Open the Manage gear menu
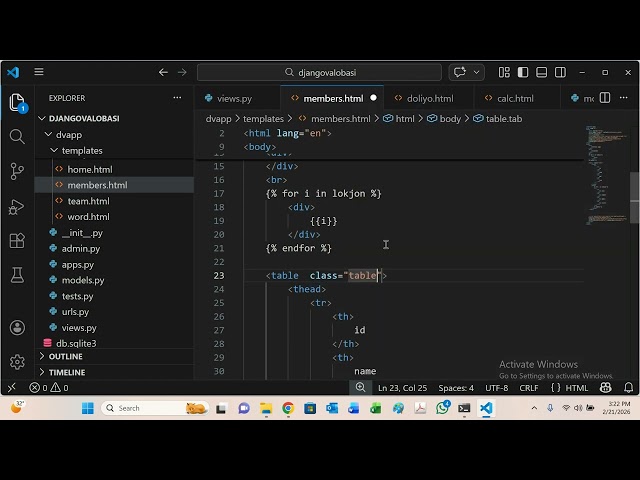The image size is (640, 480). [x=17, y=362]
